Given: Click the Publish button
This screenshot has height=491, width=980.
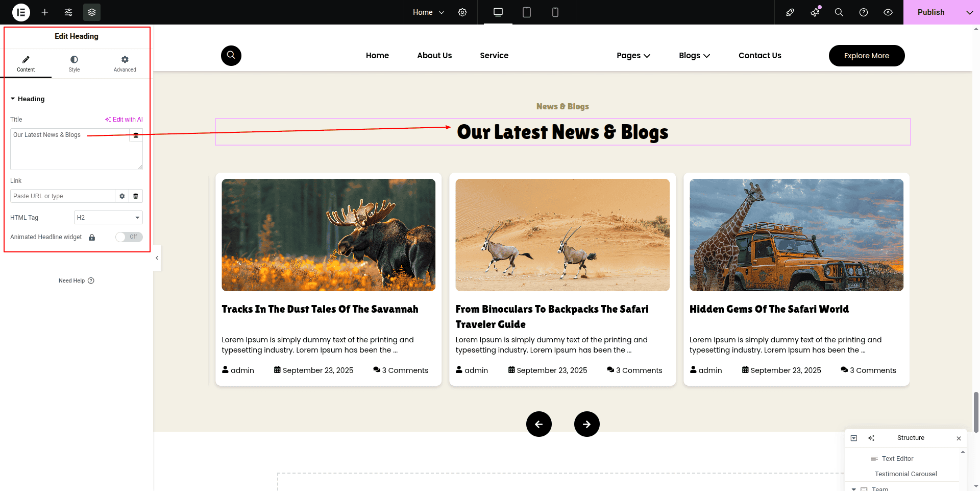Looking at the screenshot, I should [x=930, y=12].
